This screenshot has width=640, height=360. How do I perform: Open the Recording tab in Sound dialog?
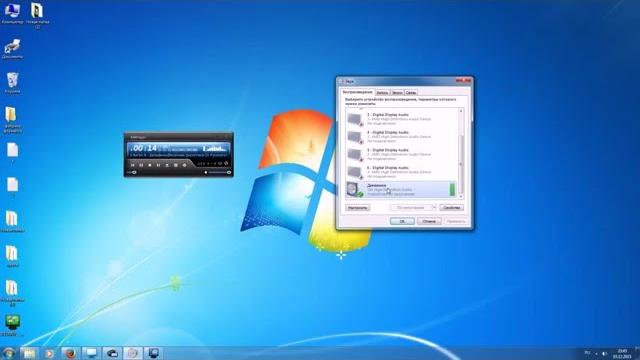(x=382, y=93)
